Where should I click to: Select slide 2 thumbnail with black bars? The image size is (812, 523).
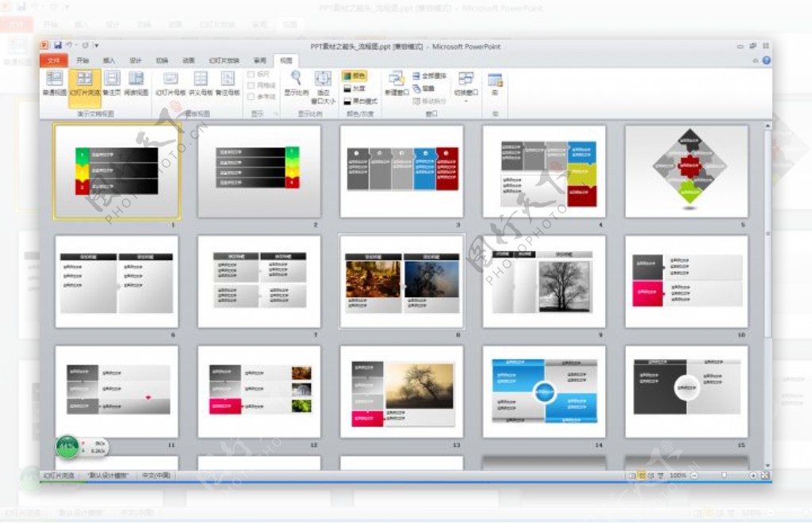259,171
